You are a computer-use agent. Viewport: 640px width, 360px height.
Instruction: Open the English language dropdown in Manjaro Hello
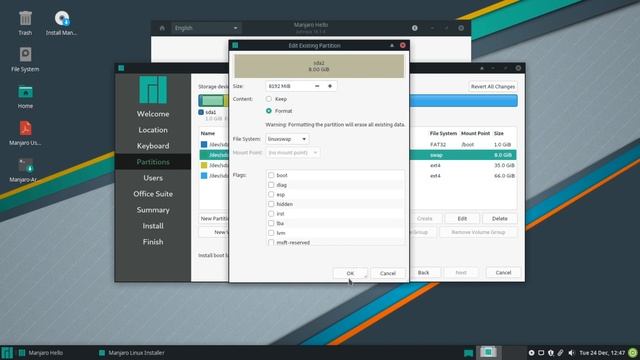206,28
